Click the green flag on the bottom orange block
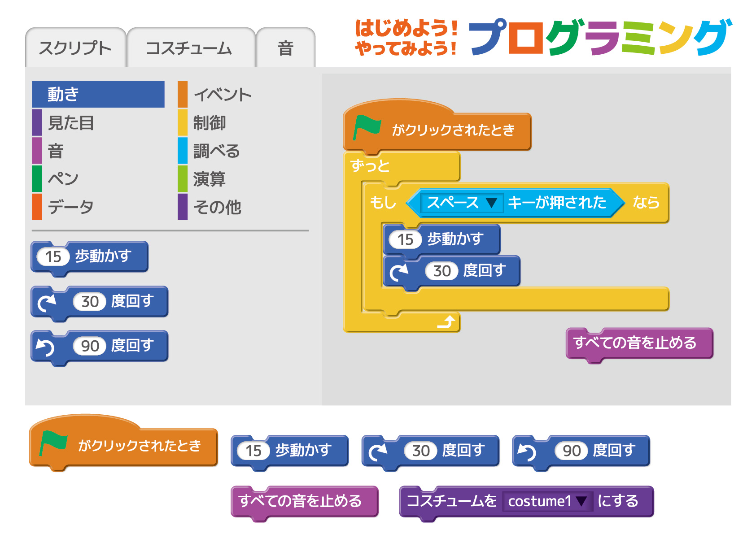The image size is (756, 534). point(53,443)
